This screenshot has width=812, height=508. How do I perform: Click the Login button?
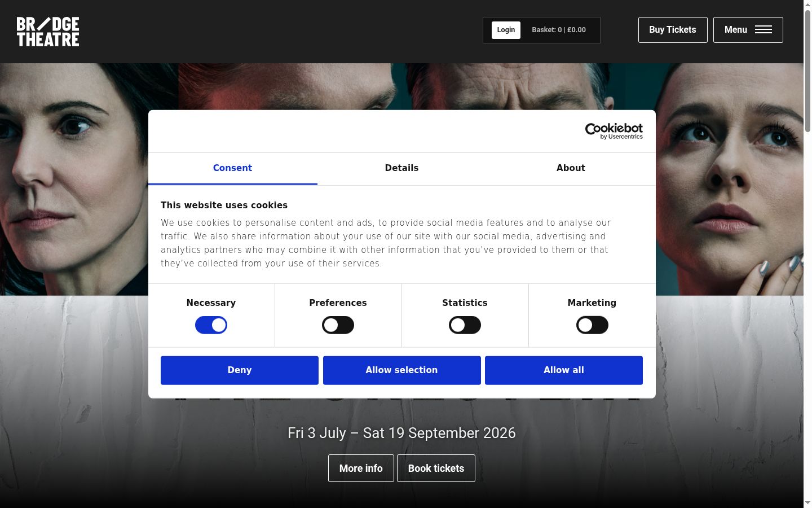(506, 30)
